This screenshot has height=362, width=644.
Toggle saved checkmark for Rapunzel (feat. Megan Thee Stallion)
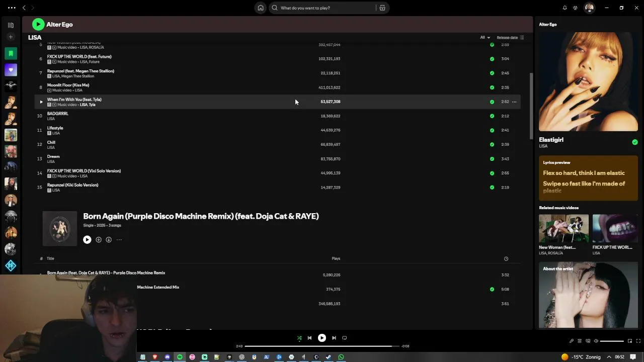point(492,73)
